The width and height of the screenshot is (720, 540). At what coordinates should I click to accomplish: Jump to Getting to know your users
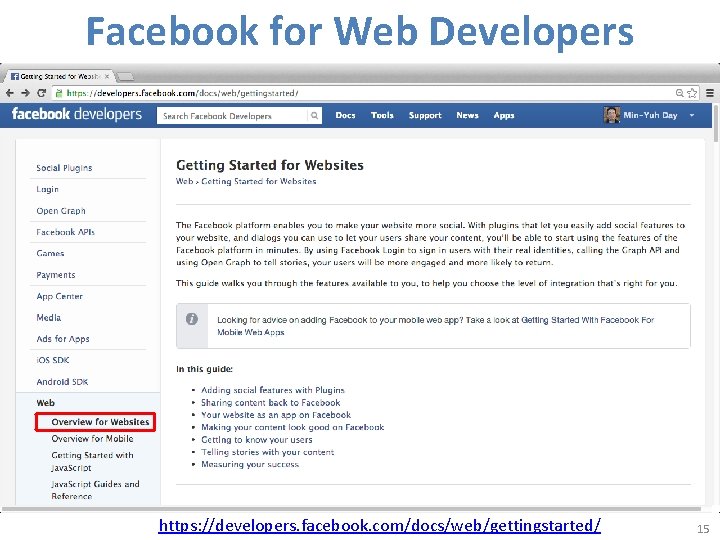click(x=257, y=439)
